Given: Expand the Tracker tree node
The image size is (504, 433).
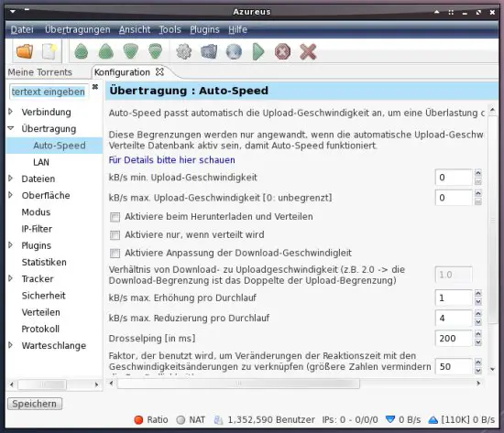Looking at the screenshot, I should click(x=11, y=278).
